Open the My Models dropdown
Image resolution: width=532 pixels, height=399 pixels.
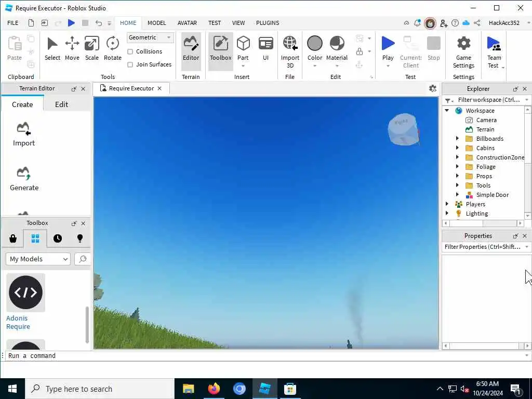[x=38, y=259]
